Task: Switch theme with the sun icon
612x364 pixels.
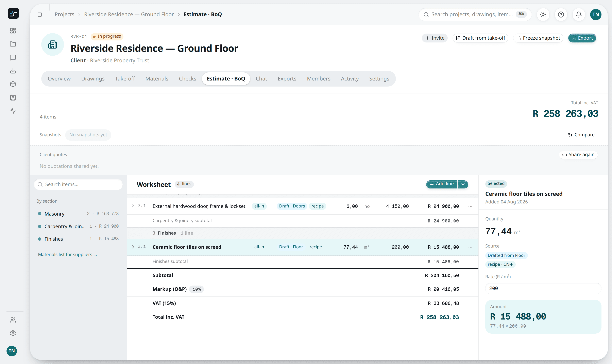Action: click(543, 15)
